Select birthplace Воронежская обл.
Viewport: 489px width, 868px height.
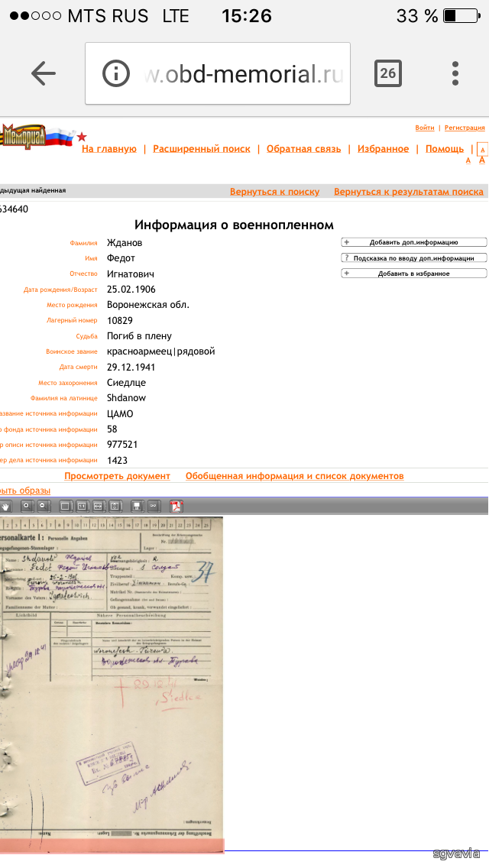point(148,305)
